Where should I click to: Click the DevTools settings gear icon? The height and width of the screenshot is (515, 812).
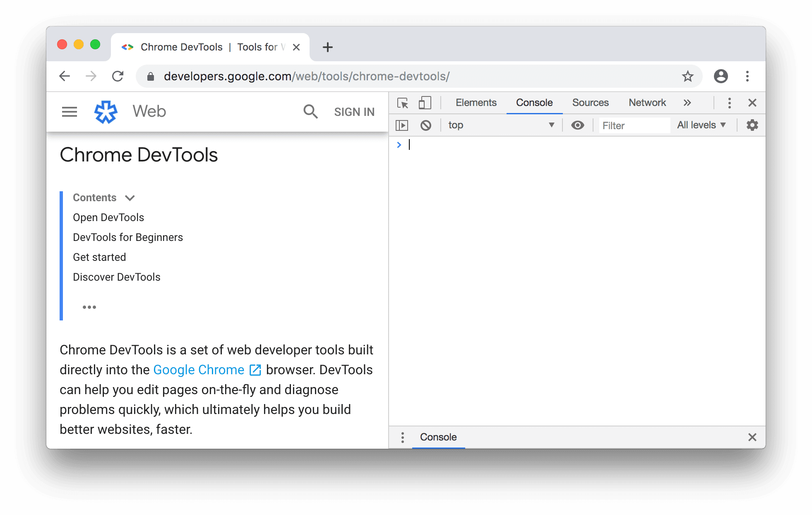(752, 125)
